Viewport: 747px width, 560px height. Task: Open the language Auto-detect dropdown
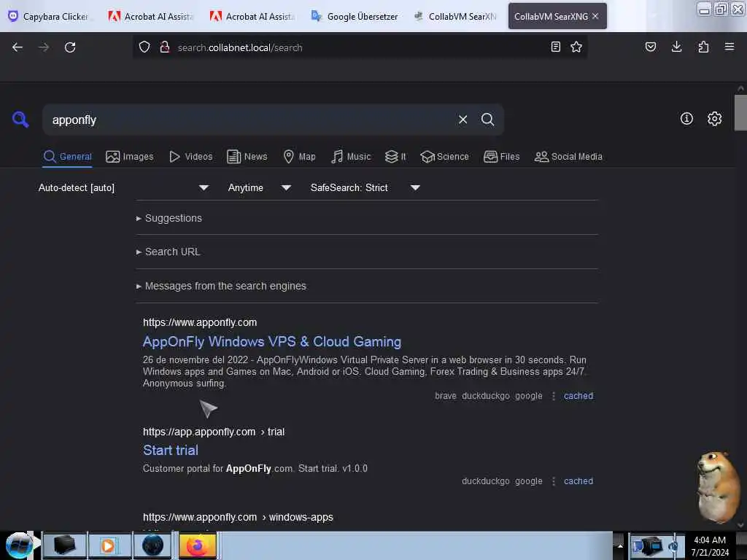click(x=124, y=187)
